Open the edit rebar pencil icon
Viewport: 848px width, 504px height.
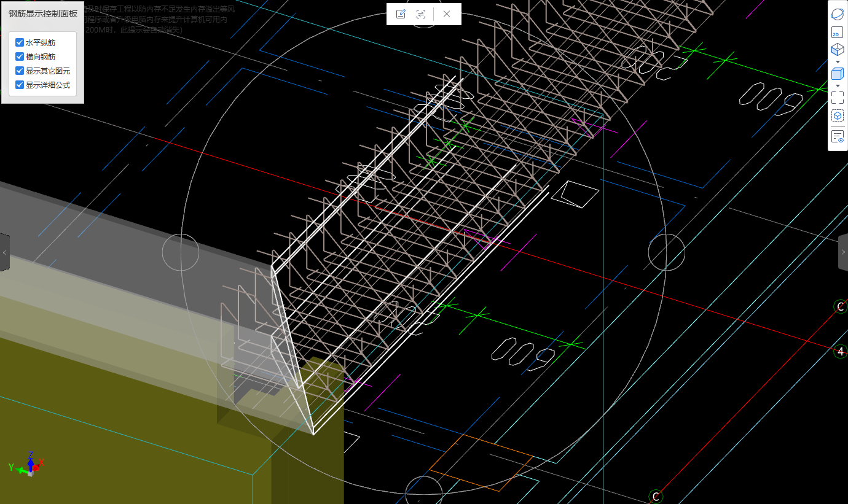[401, 14]
